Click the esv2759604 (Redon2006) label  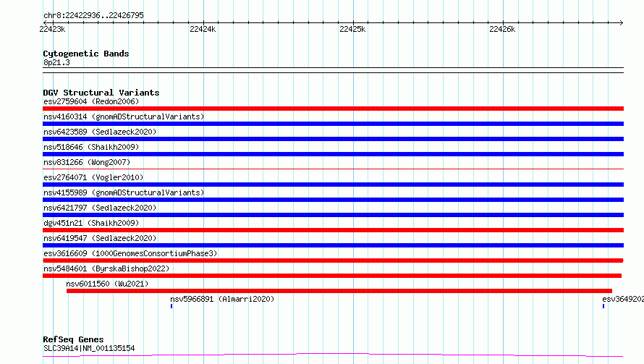click(x=91, y=101)
